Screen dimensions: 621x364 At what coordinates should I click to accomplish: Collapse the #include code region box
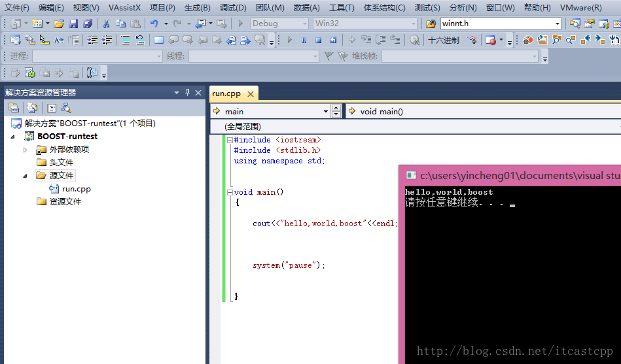(x=229, y=140)
